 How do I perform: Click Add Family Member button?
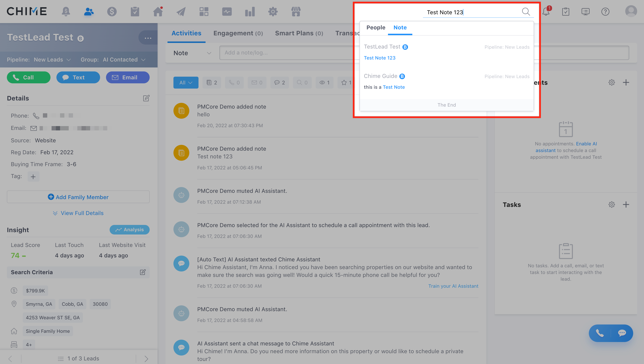point(78,197)
